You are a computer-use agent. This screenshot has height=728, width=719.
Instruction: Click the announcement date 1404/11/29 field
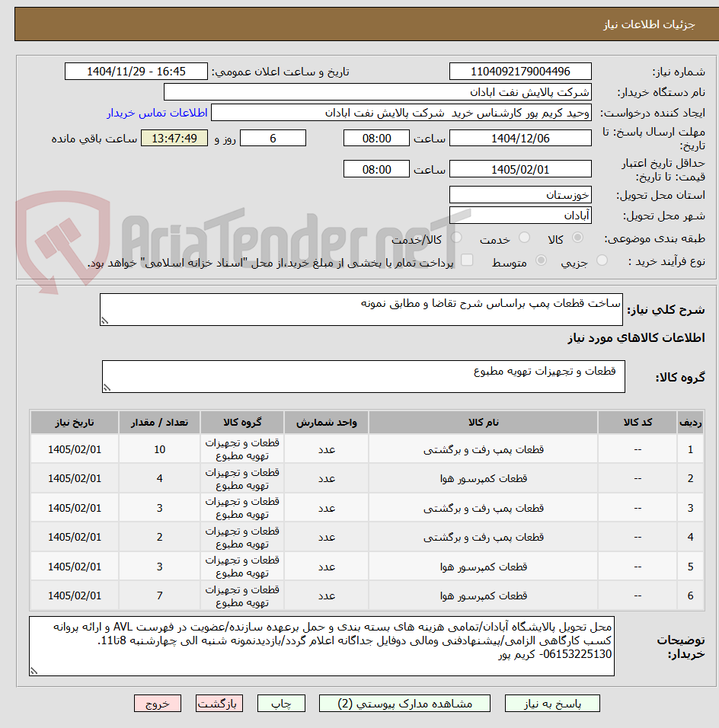pos(136,72)
